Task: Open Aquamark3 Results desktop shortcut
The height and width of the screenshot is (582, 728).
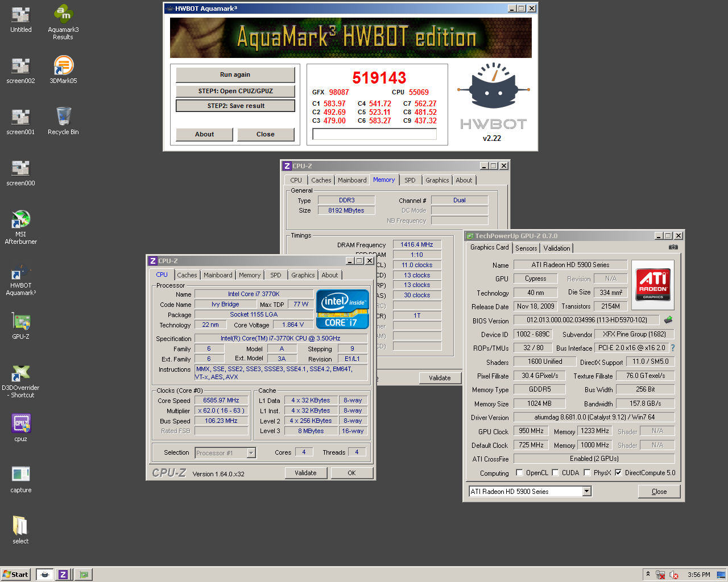Action: [x=63, y=23]
